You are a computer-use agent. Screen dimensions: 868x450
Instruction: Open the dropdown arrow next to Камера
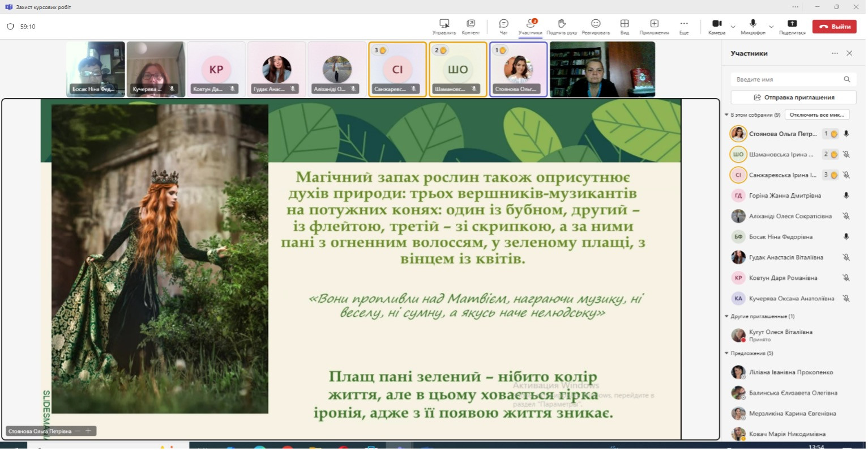pos(733,27)
